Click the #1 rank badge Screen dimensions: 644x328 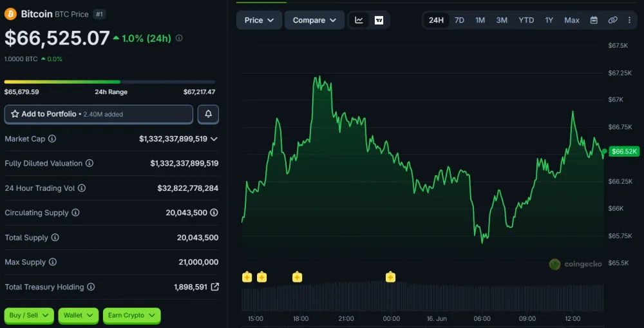pyautogui.click(x=99, y=14)
